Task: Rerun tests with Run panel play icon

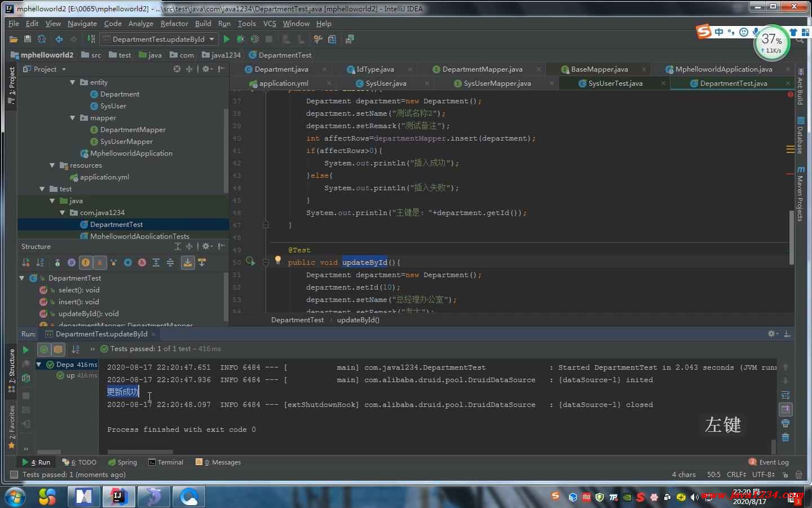Action: point(25,350)
